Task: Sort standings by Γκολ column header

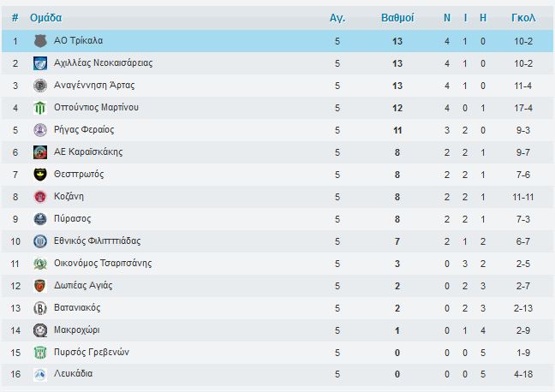Action: point(522,17)
